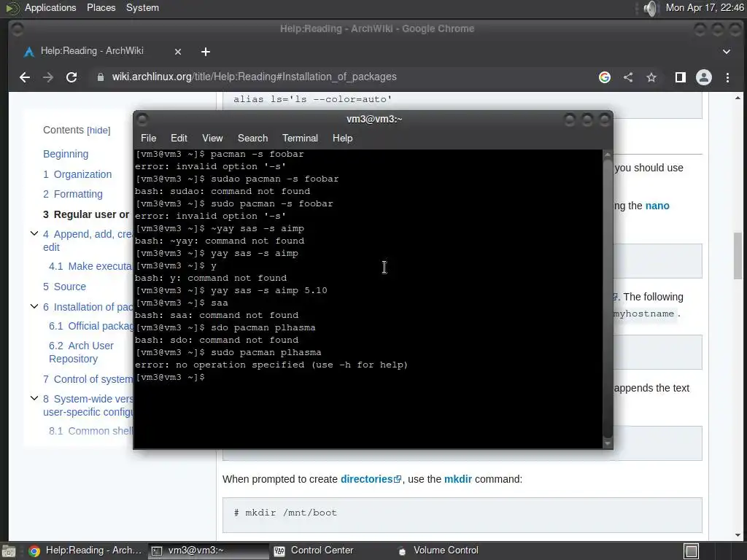
Task: Collapse section 6 Installation of packages
Action: point(34,306)
